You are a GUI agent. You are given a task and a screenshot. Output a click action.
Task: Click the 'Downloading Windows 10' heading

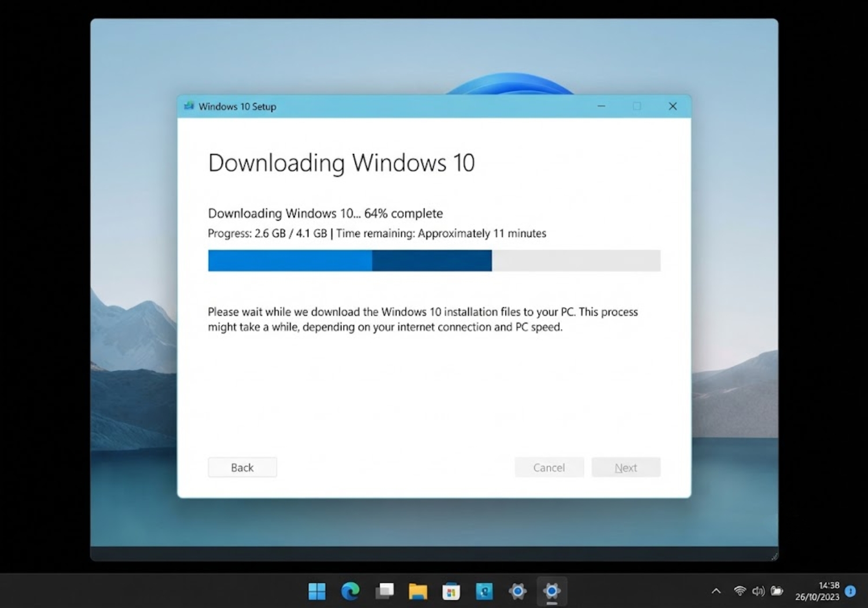click(x=341, y=163)
